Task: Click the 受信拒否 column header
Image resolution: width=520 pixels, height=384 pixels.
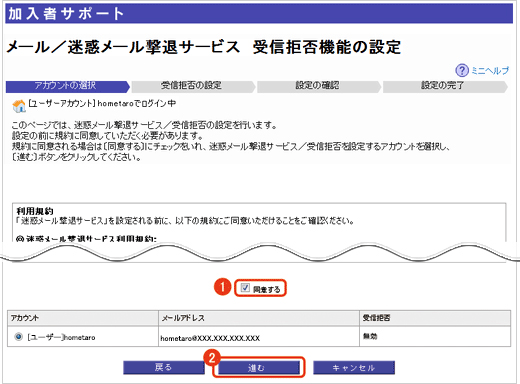Action: pyautogui.click(x=435, y=318)
